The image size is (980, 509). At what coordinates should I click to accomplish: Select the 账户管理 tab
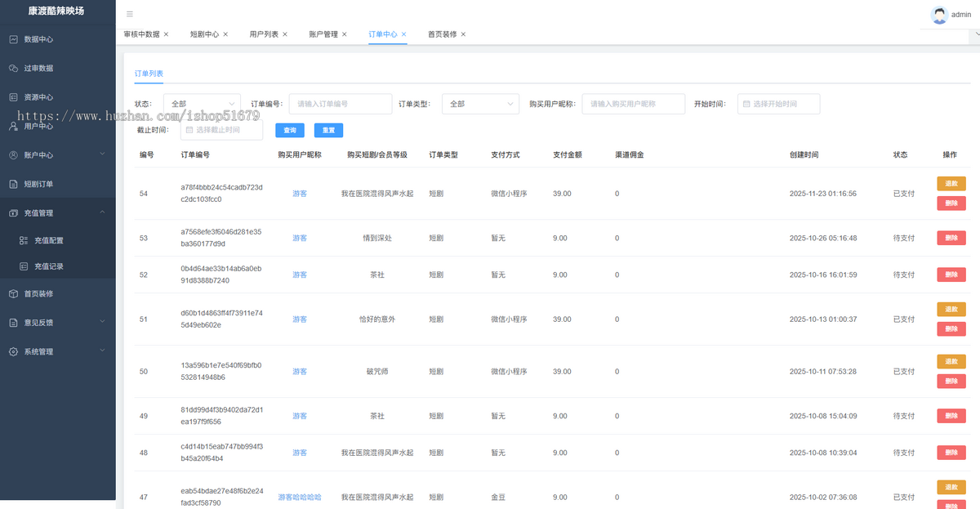[324, 33]
